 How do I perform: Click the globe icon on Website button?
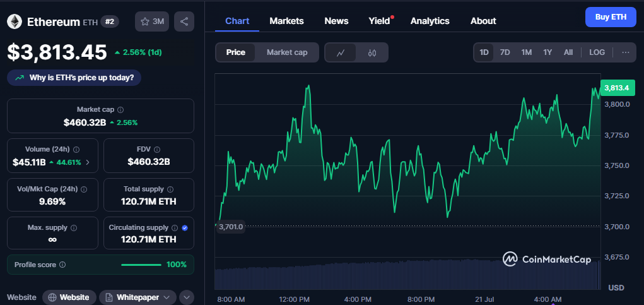coord(52,297)
